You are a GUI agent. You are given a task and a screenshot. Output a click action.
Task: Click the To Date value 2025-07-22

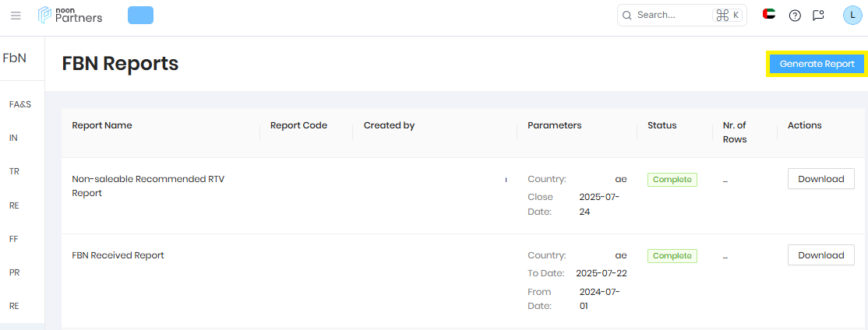602,273
